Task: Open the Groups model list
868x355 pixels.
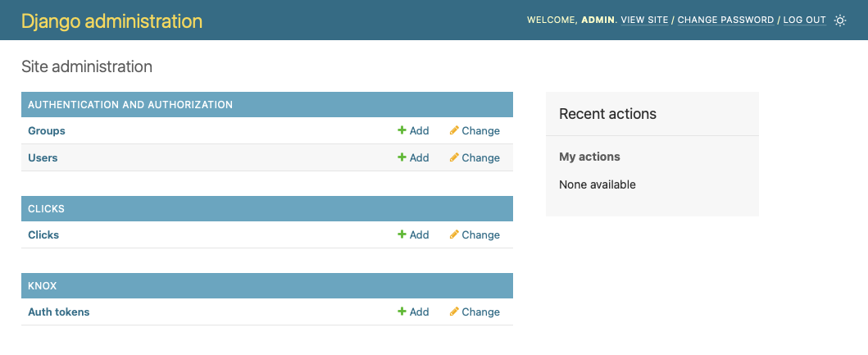Action: [x=47, y=130]
